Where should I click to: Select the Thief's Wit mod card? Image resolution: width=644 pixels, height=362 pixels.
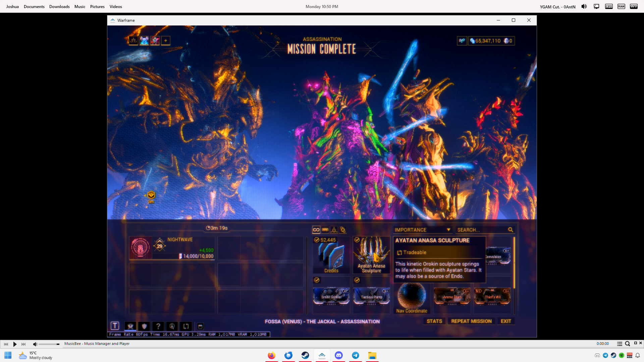pos(492,296)
